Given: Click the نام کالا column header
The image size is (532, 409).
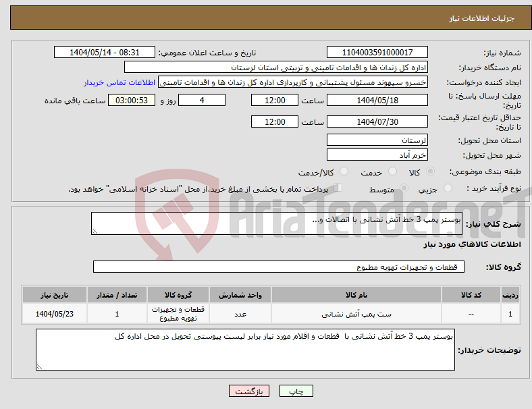Looking at the screenshot, I should (356, 295).
